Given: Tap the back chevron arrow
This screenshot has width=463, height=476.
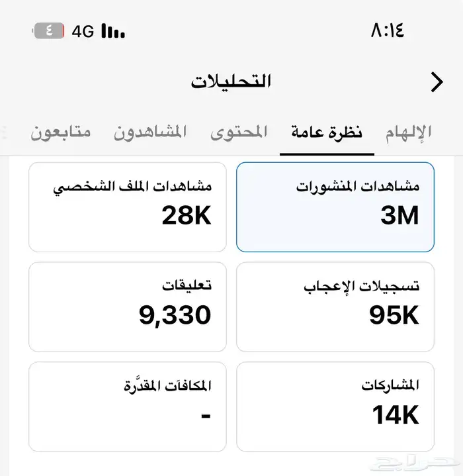Looking at the screenshot, I should tap(437, 82).
